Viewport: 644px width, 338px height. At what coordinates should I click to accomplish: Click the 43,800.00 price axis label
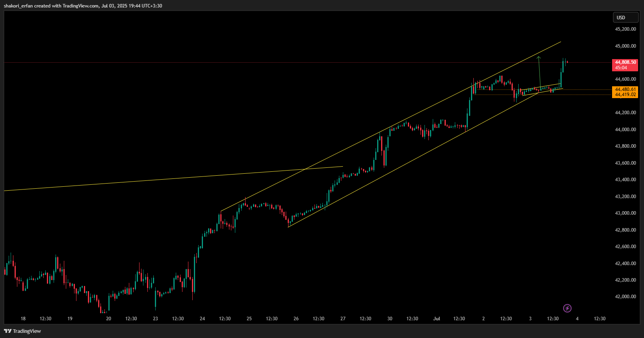coord(625,146)
